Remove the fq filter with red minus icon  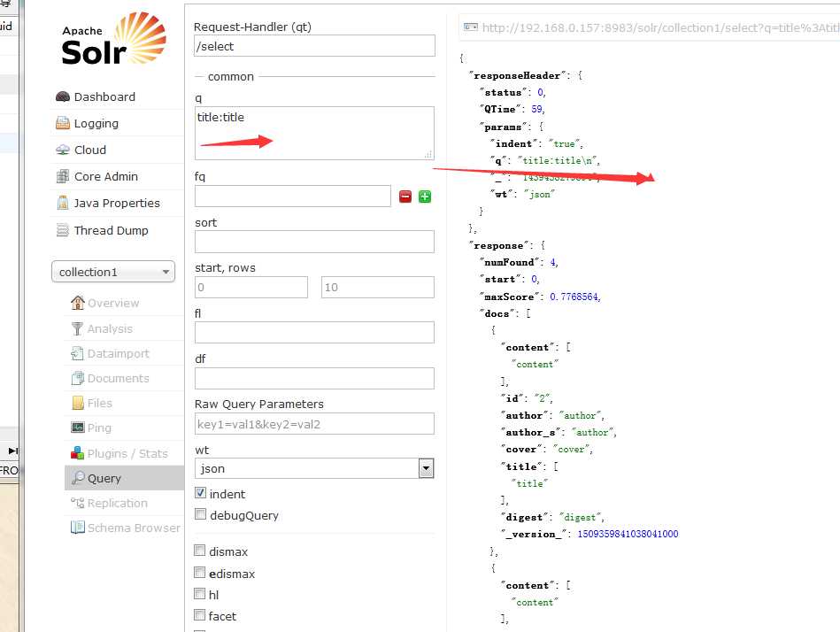click(405, 197)
